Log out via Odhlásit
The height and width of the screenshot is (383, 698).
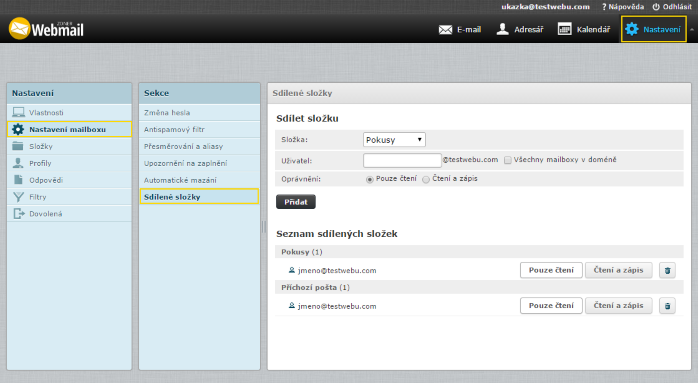[672, 7]
